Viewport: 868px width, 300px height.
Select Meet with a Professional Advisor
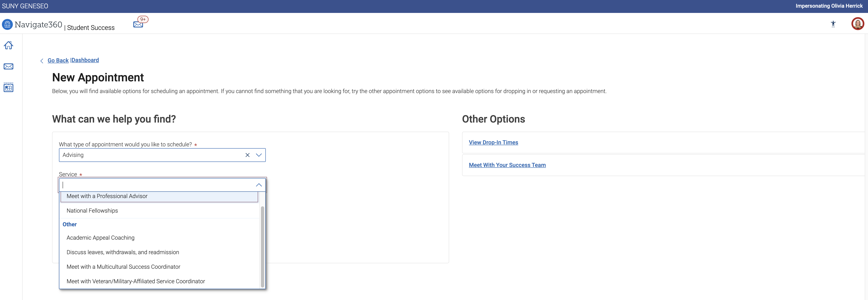point(107,196)
